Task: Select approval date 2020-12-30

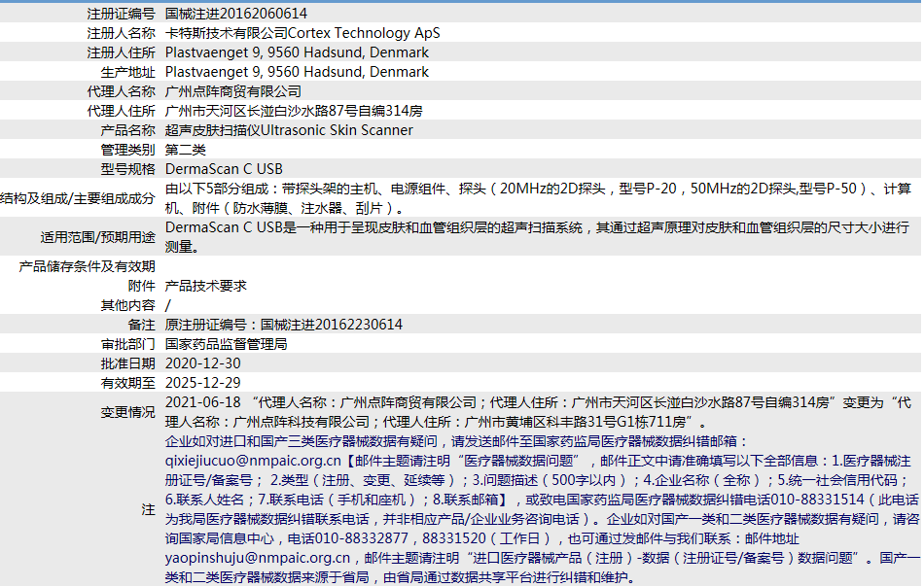Action: 202,363
